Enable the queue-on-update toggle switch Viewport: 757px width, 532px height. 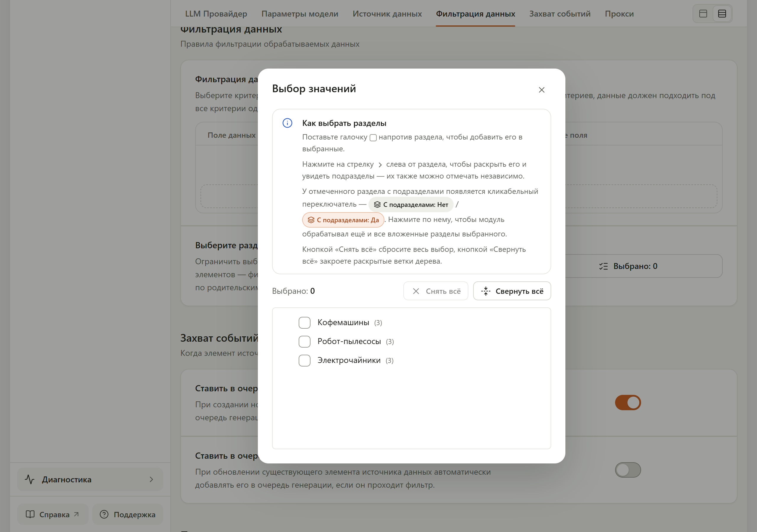pos(628,470)
